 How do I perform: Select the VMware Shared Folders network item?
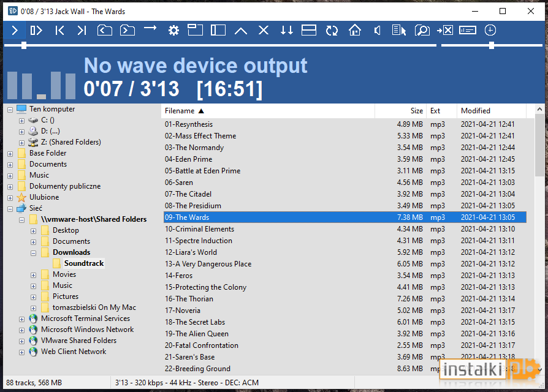pos(78,341)
